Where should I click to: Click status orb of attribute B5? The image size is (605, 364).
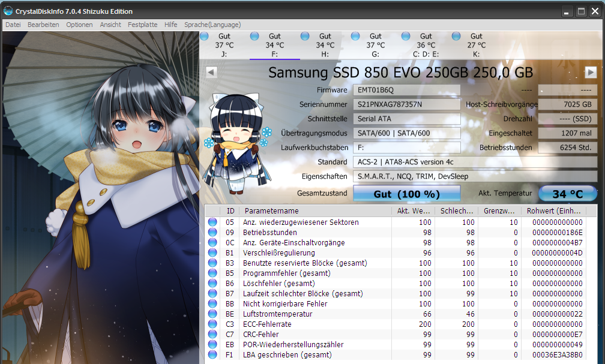[x=212, y=273]
